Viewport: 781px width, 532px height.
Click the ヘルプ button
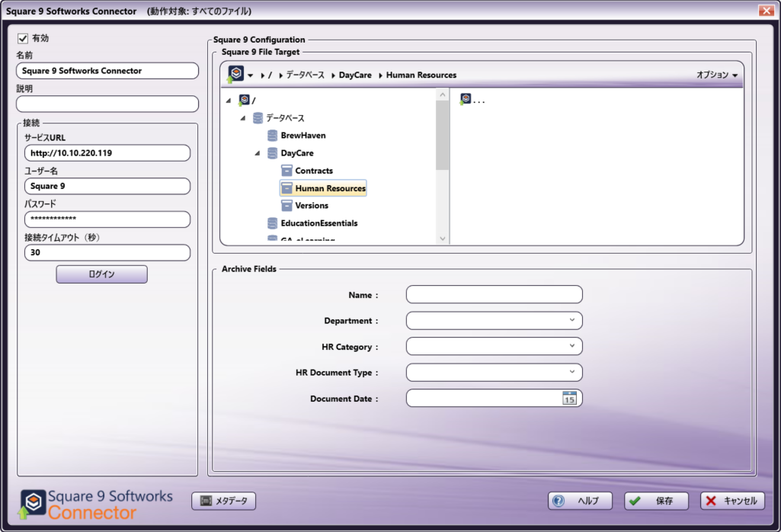pyautogui.click(x=581, y=501)
